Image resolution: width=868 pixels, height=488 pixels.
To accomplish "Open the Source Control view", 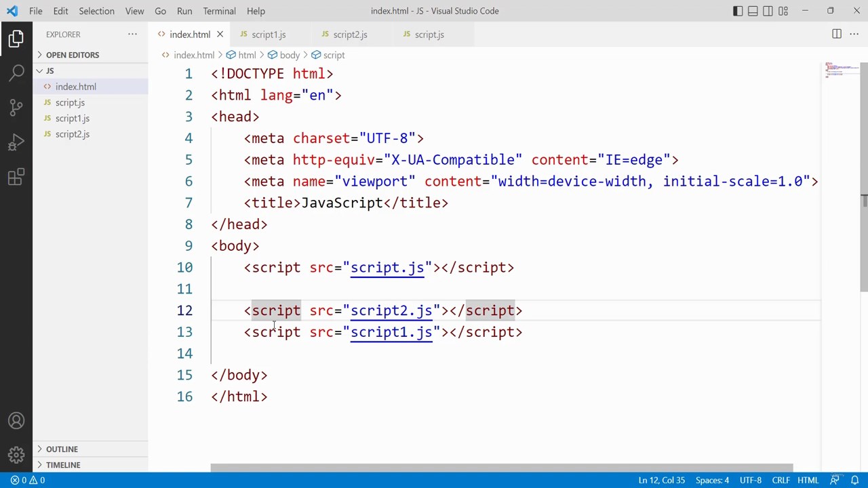I will [x=16, y=108].
